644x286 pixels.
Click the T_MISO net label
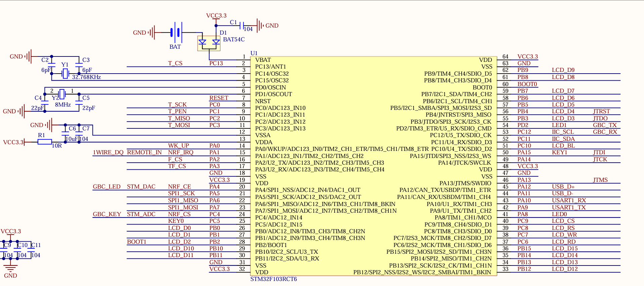coord(179,118)
